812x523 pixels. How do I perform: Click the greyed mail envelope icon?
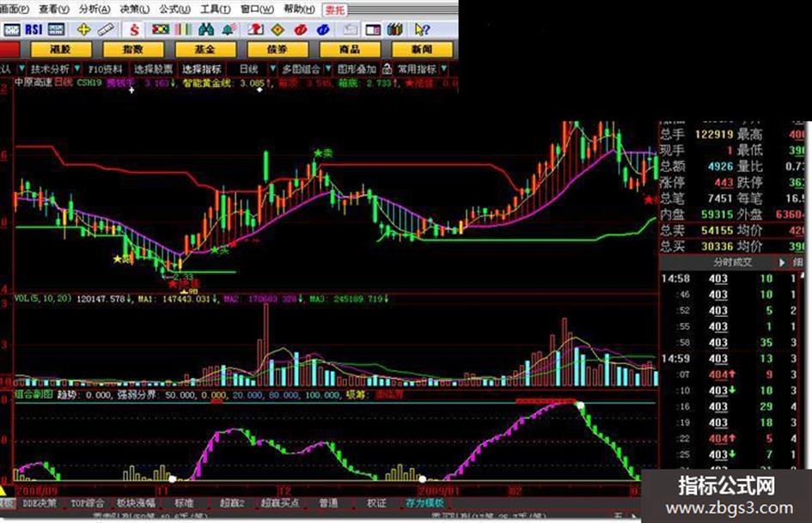(351, 30)
